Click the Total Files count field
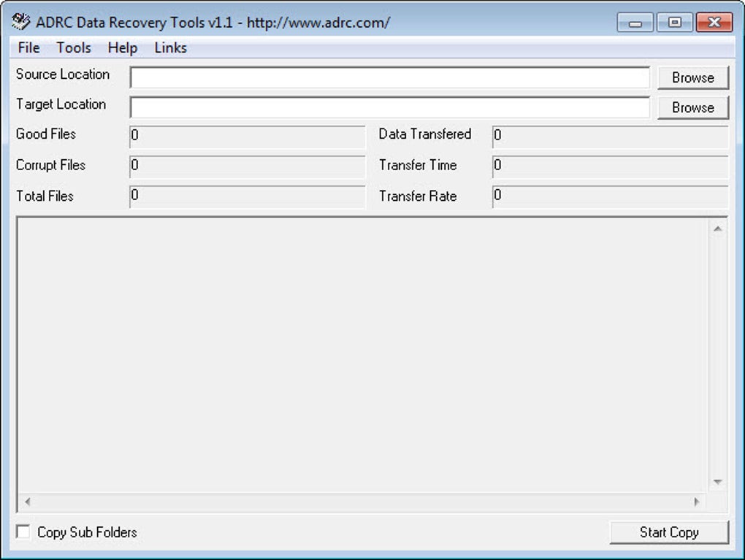 click(x=247, y=196)
